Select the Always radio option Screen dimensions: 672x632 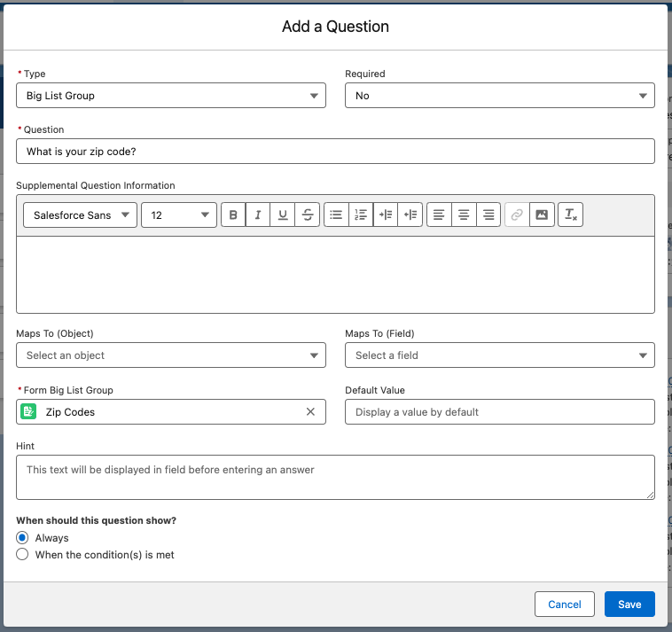coord(22,537)
